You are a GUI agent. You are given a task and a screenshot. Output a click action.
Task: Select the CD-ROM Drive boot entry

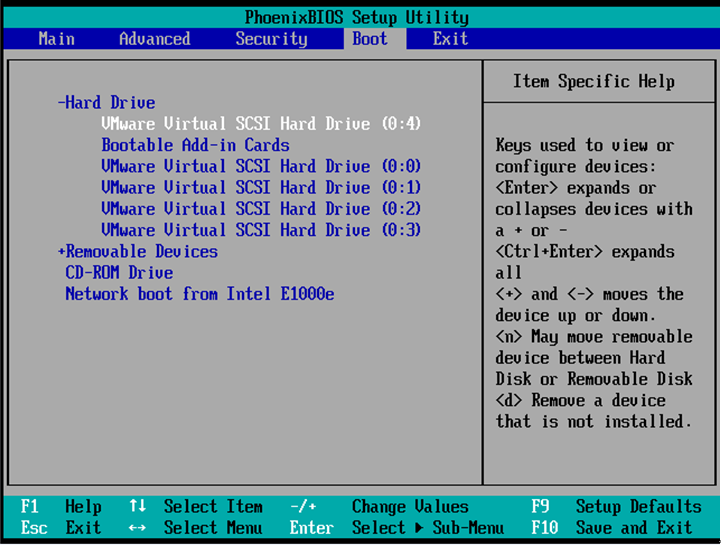(x=119, y=272)
